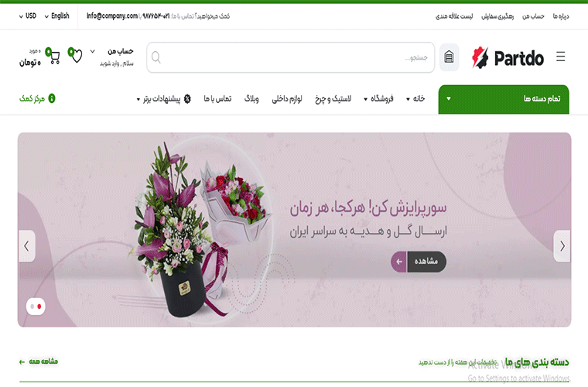Open the فروشگاه shop menu

378,98
